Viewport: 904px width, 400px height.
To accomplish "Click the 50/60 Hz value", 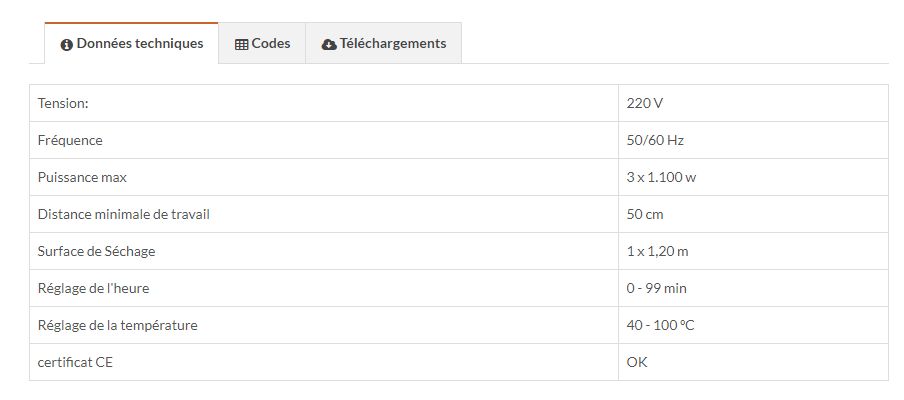I will (655, 140).
